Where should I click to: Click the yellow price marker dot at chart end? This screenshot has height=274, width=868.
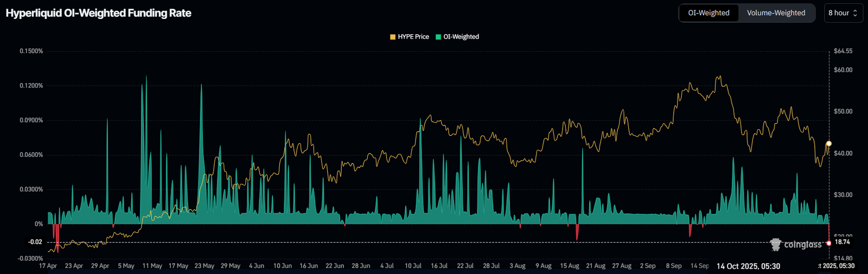coord(828,144)
